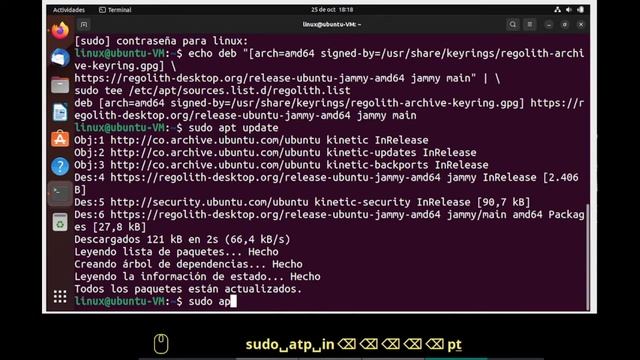Viewport: 640px width, 360px height.
Task: Click 'Leyendo la información de estado... Hecho' line
Action: [198, 277]
